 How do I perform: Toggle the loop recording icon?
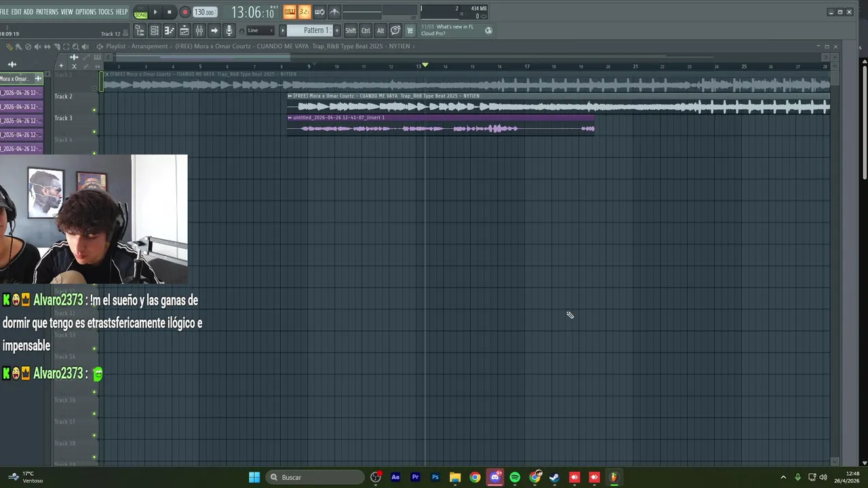(319, 12)
